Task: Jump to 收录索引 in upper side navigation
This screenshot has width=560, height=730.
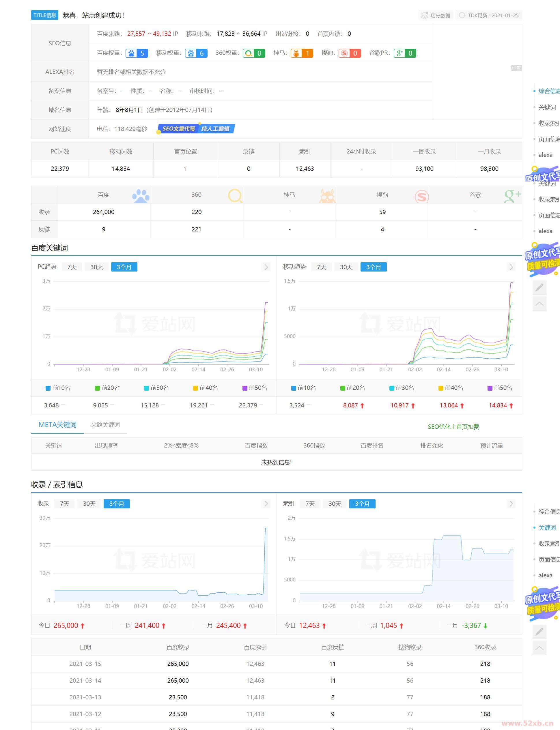Action: coord(548,123)
